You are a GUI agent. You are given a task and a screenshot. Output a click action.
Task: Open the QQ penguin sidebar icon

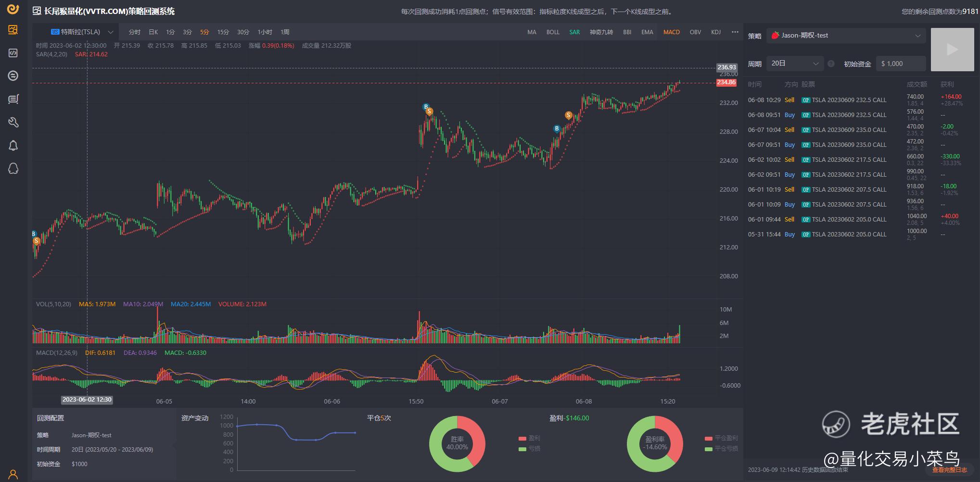[x=13, y=169]
